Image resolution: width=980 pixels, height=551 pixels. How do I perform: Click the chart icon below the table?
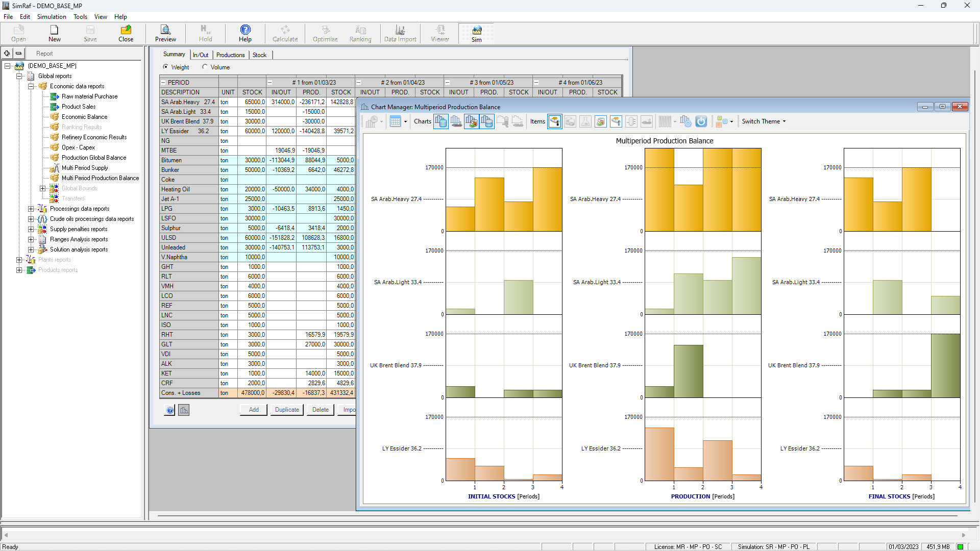point(184,410)
